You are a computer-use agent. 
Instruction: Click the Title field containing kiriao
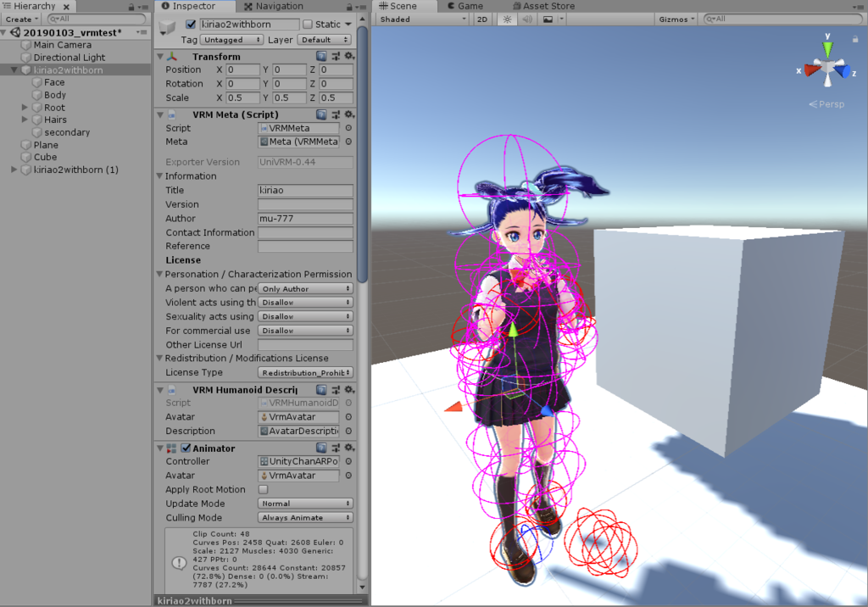click(x=305, y=190)
